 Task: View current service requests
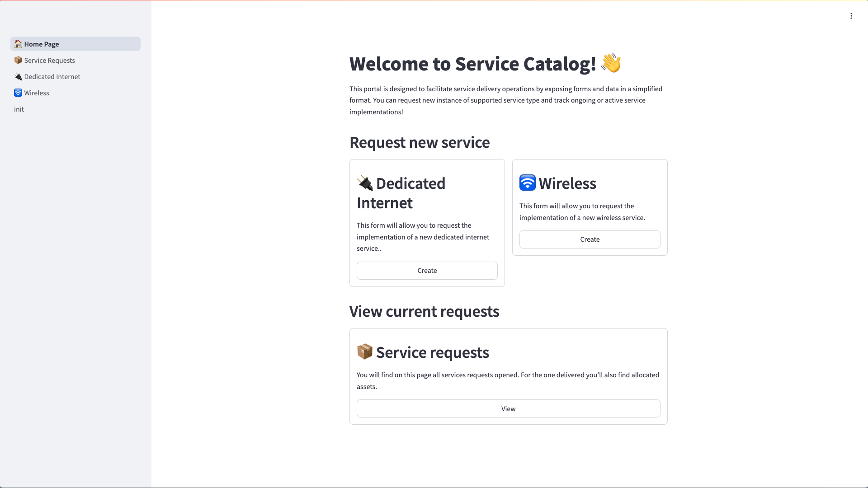pos(509,408)
